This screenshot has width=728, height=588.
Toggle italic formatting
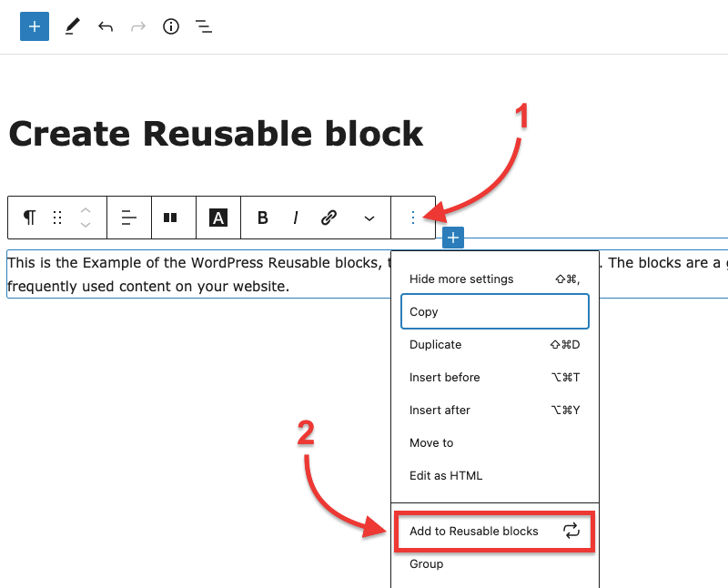(x=296, y=218)
